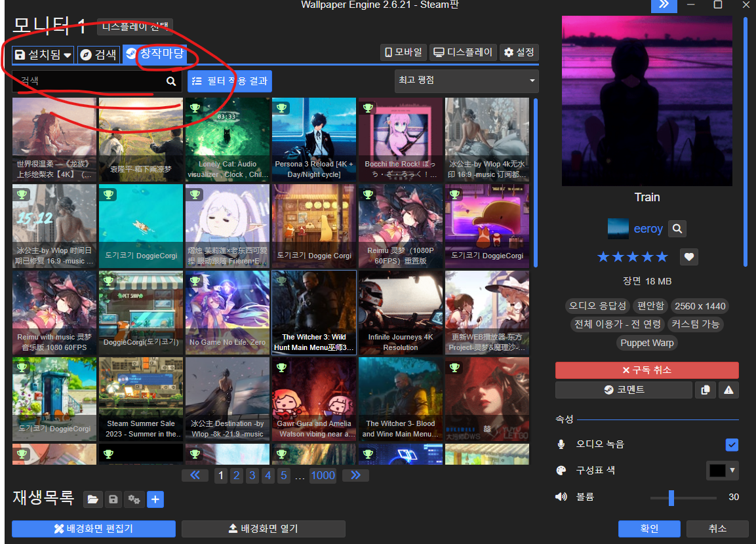Go to page 5
The height and width of the screenshot is (544, 756).
click(x=283, y=476)
